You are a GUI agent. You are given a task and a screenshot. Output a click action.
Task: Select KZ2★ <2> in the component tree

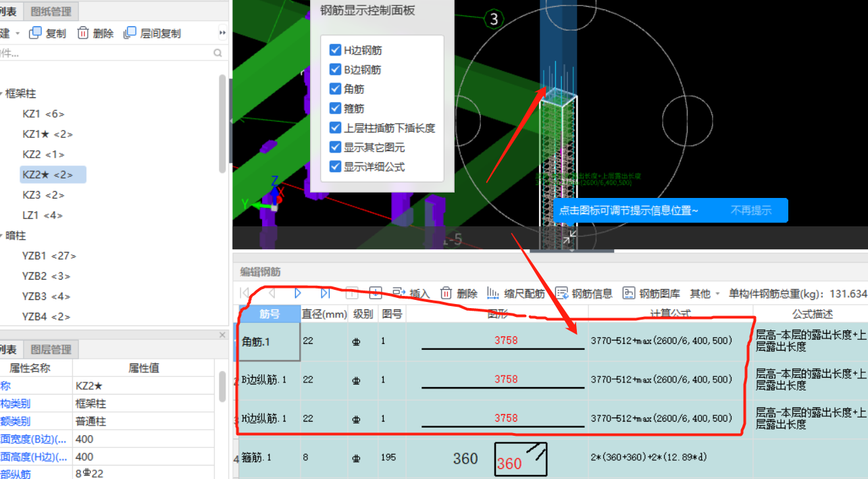pos(53,175)
